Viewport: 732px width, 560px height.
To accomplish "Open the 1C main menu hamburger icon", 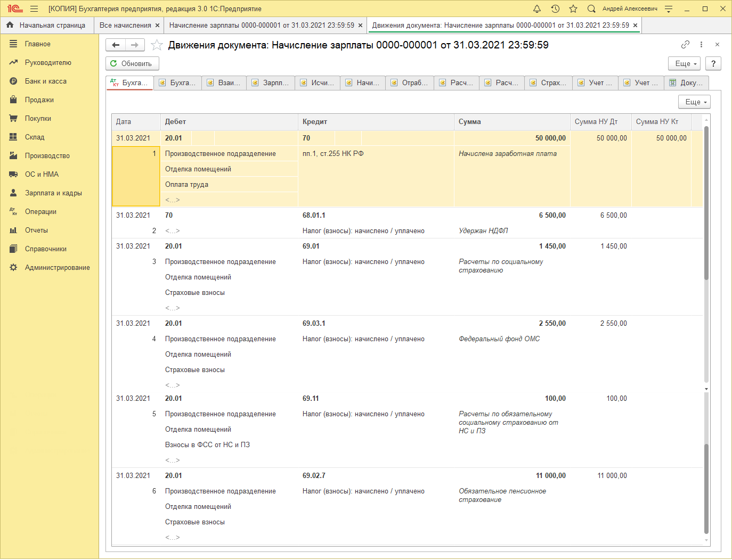I will (34, 9).
